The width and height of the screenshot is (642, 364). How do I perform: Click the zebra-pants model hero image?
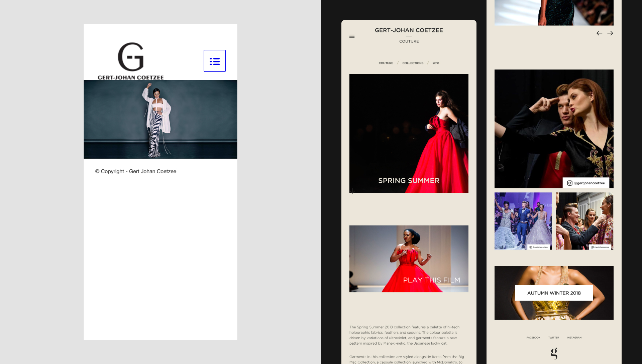click(160, 119)
